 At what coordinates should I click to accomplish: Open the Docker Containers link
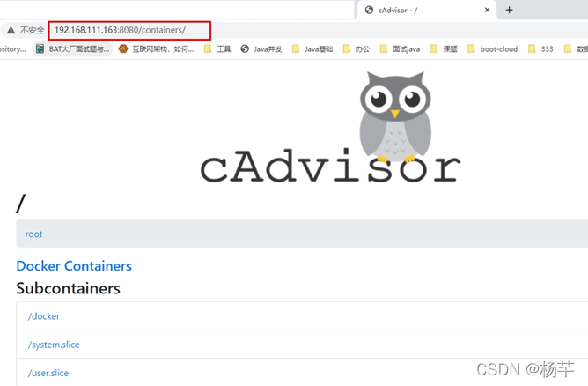pyautogui.click(x=74, y=266)
